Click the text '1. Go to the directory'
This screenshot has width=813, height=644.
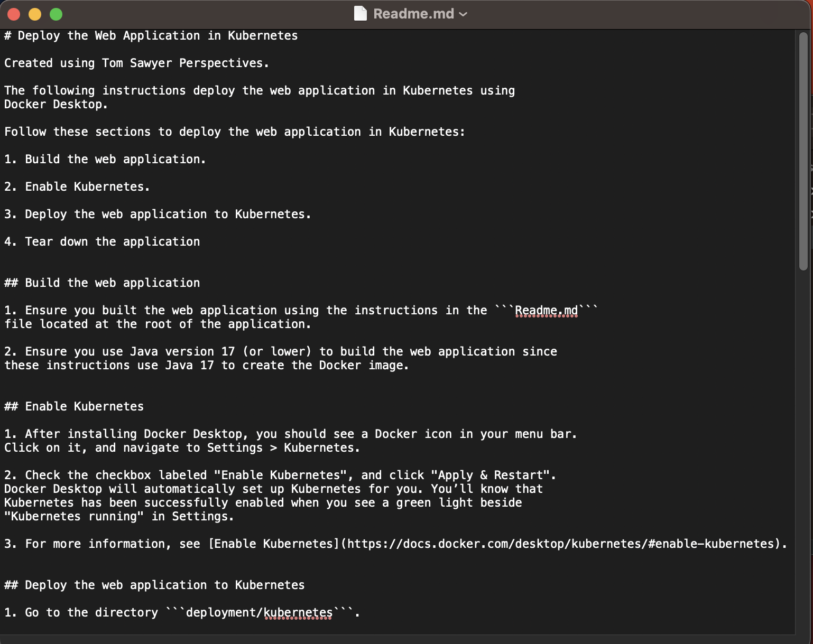pyautogui.click(x=81, y=613)
